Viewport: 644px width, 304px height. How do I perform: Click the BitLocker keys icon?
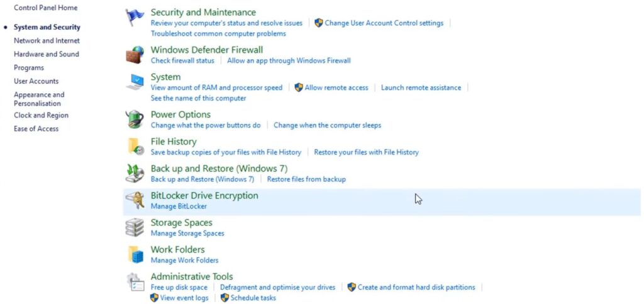(x=135, y=201)
